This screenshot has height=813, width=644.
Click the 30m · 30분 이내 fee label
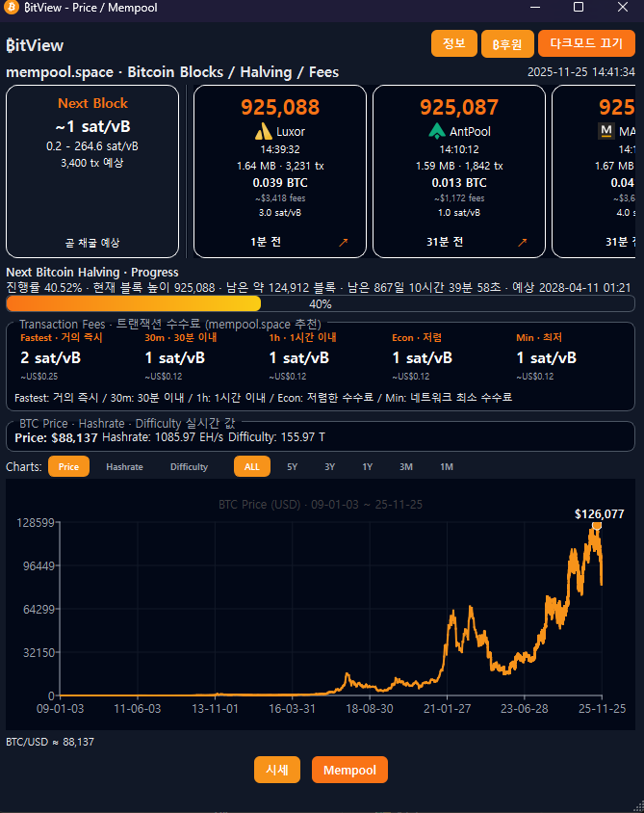point(180,337)
